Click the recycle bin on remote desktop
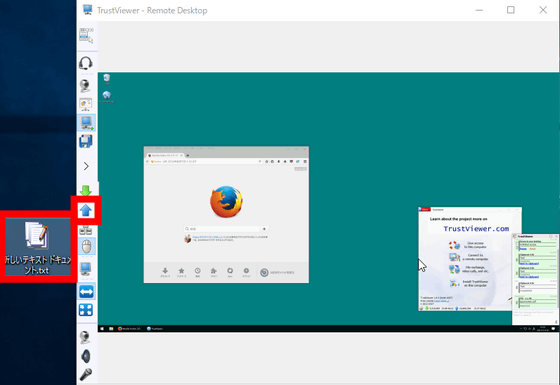The width and height of the screenshot is (560, 385). pos(106,79)
